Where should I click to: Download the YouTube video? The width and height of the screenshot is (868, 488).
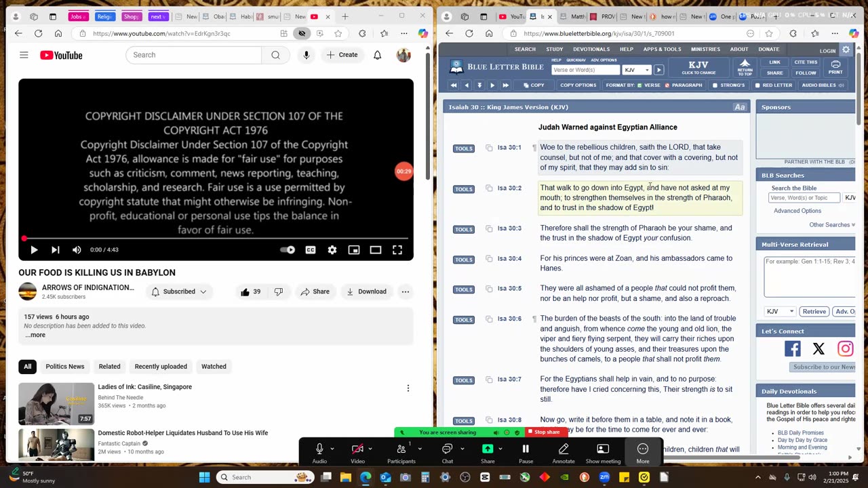pyautogui.click(x=366, y=291)
